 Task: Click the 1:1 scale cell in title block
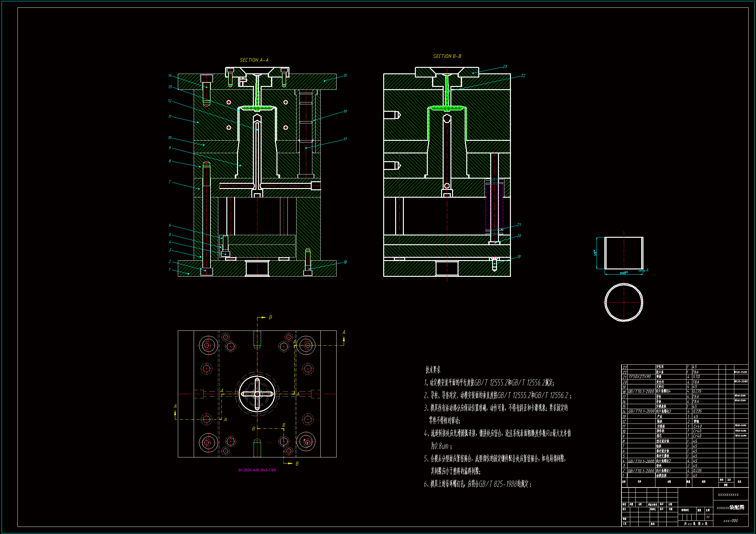[x=708, y=517]
